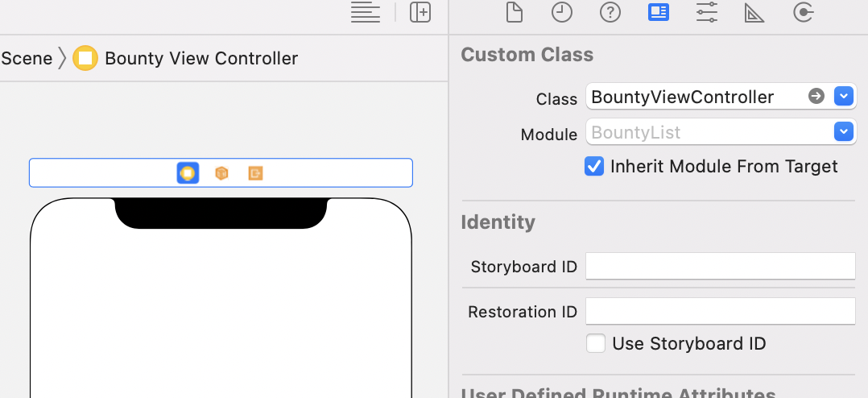This screenshot has height=398, width=868.
Task: Enable Use Storyboard ID checkbox
Action: point(596,343)
